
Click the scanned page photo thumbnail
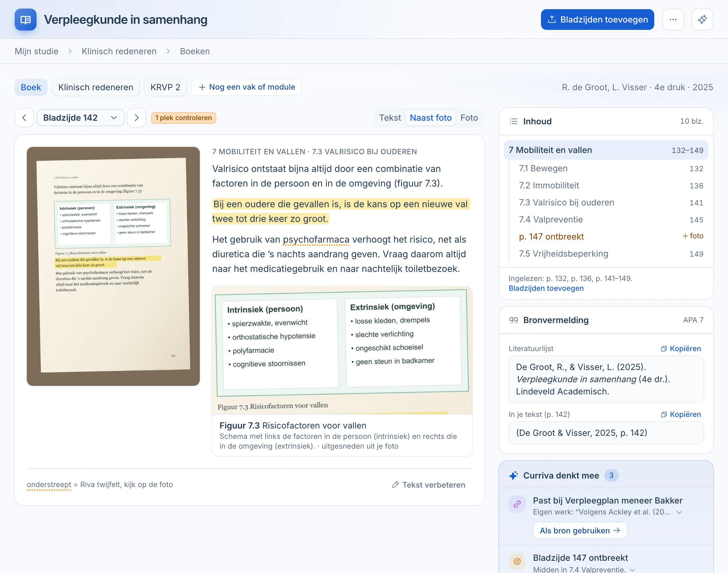tap(113, 266)
